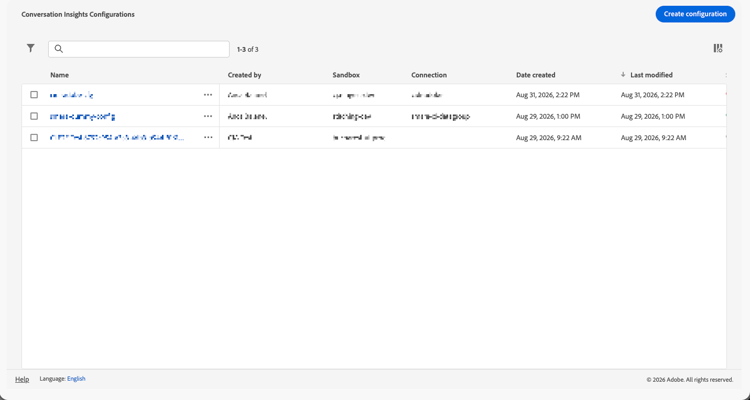The image size is (750, 400).
Task: Check the Aug 29 9:22 AM row checkbox
Action: pos(34,137)
